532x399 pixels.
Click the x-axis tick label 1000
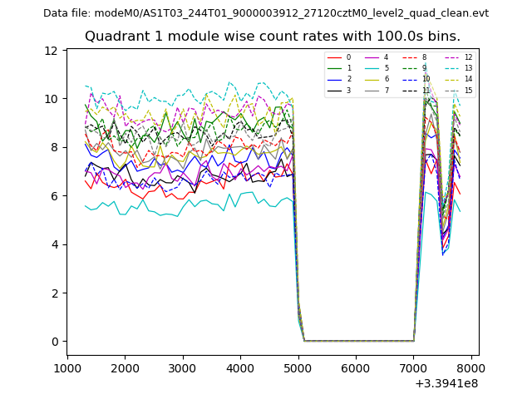pyautogui.click(x=67, y=368)
